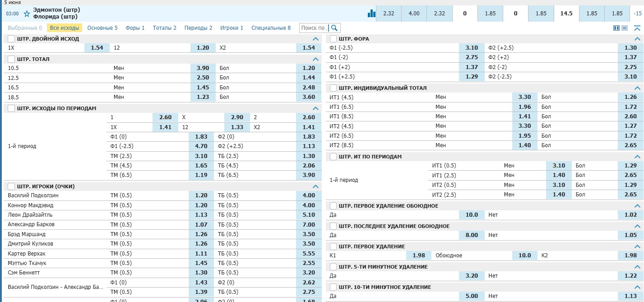The height and width of the screenshot is (302, 644).
Task: Focus the Поиск по search field
Action: pos(314,28)
